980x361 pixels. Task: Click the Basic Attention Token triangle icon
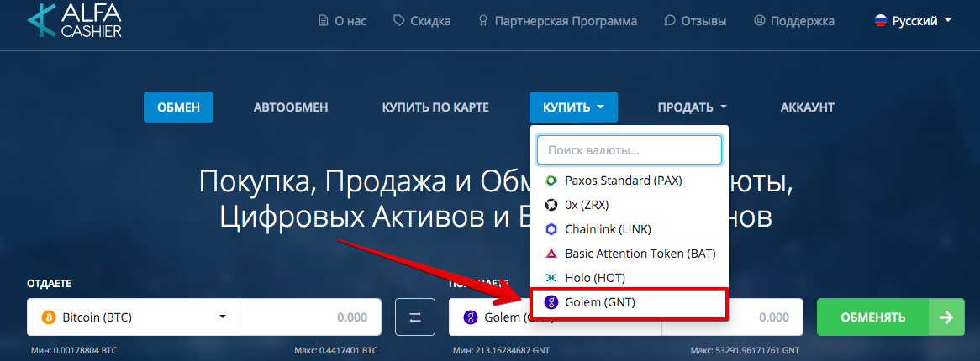click(x=551, y=254)
